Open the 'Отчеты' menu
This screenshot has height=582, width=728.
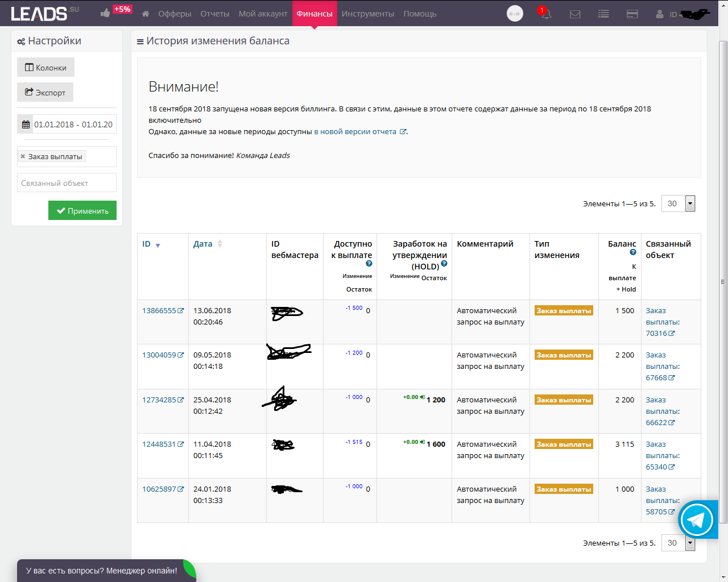click(215, 14)
